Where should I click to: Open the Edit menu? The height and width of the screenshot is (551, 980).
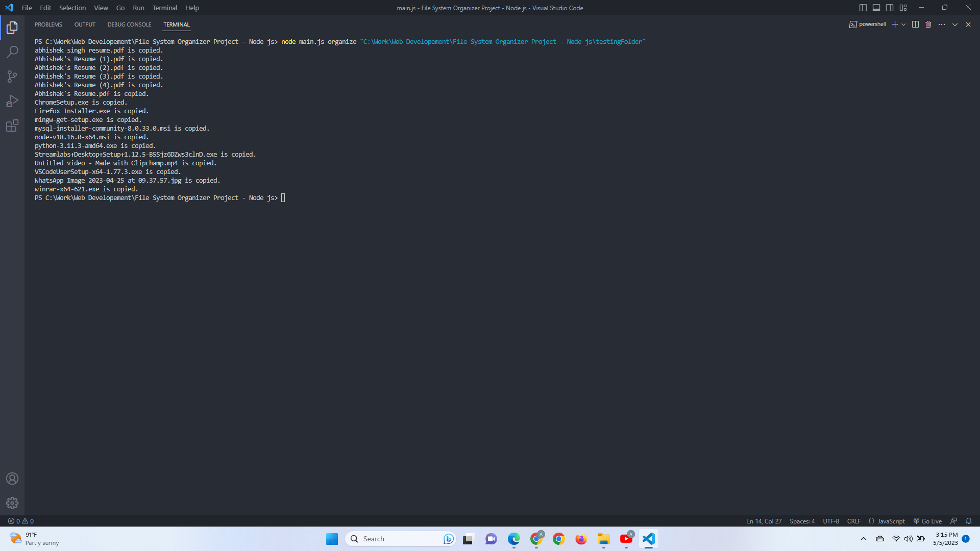(45, 8)
